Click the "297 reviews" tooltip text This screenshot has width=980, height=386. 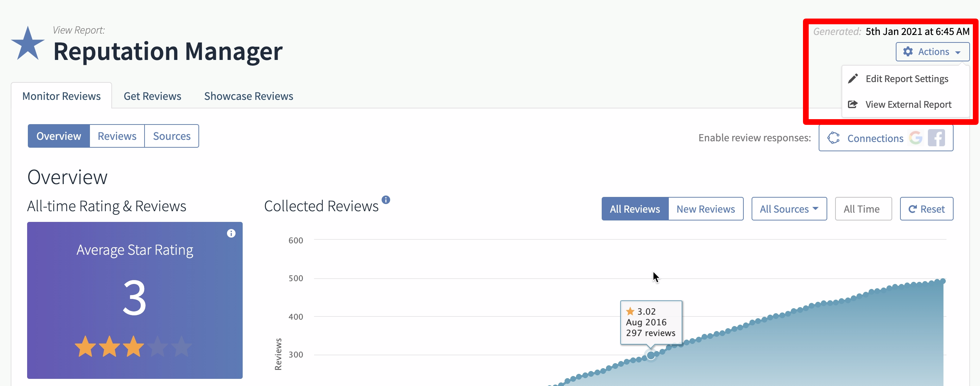(x=651, y=333)
